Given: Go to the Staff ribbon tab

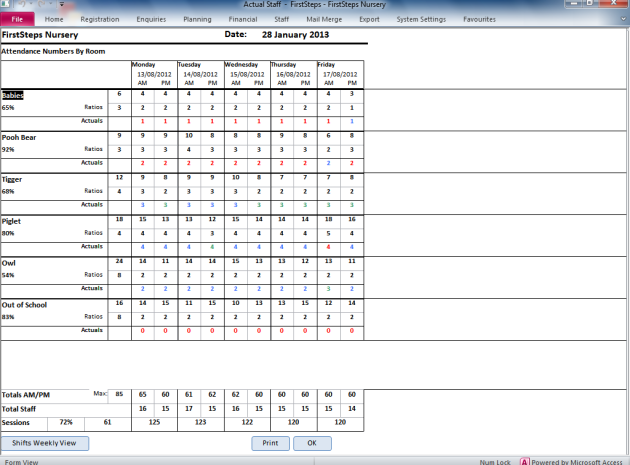Looking at the screenshot, I should 281,19.
